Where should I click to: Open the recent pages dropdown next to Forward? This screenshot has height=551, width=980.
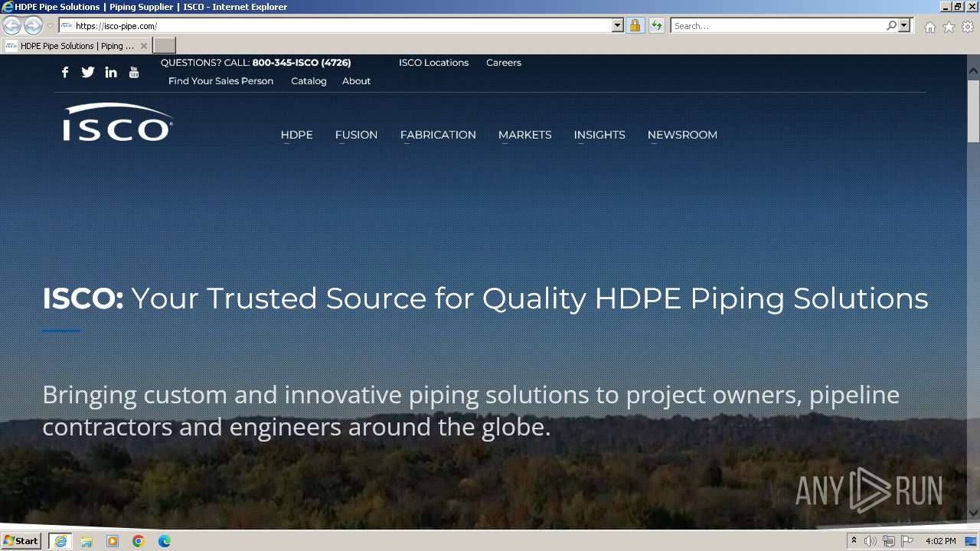pos(51,26)
